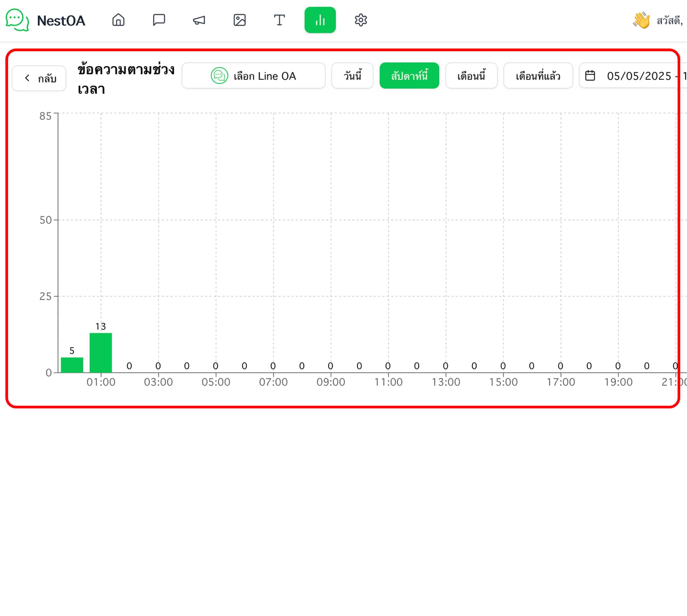The image size is (687, 616).
Task: Click the NestOA logo
Action: (x=45, y=20)
